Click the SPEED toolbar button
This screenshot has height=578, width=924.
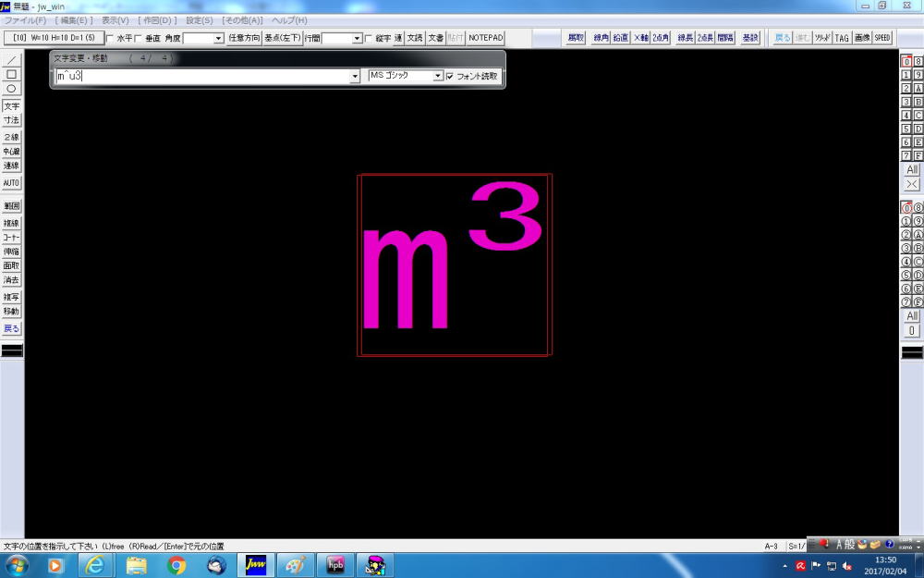882,38
